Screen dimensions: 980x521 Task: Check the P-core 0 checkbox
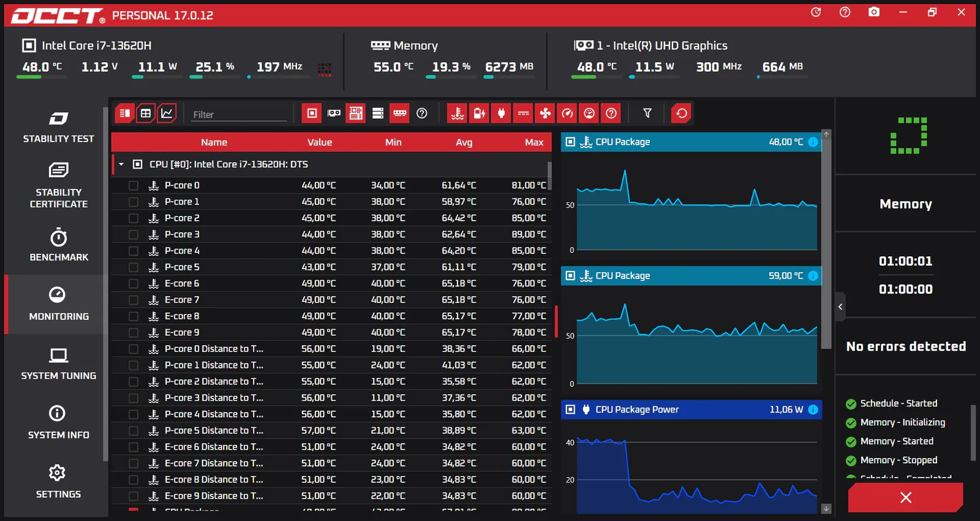133,185
